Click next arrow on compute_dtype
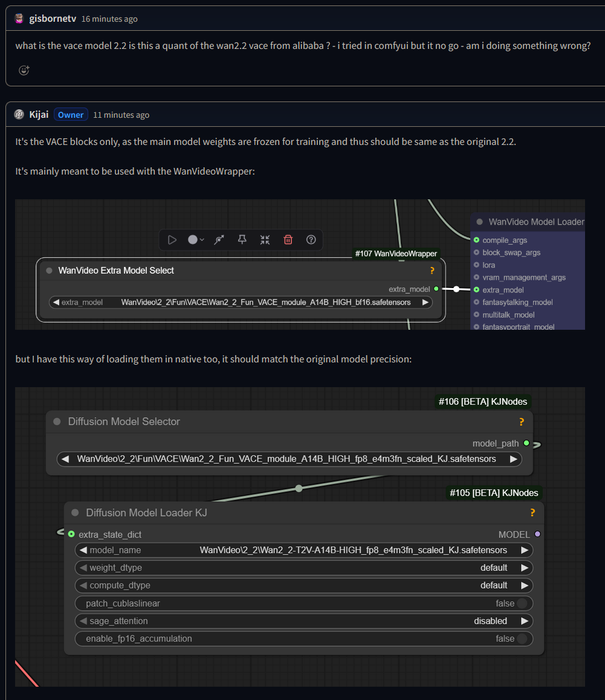This screenshot has width=605, height=700. [x=525, y=585]
